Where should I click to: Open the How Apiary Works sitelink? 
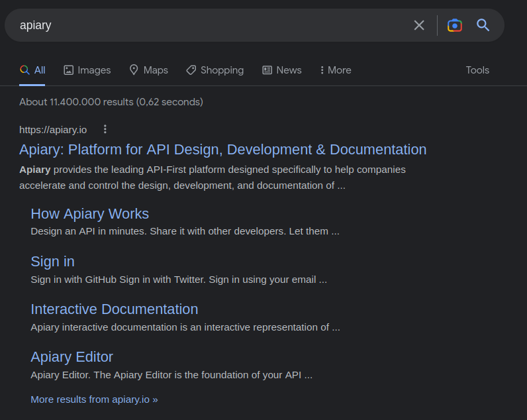pyautogui.click(x=90, y=214)
